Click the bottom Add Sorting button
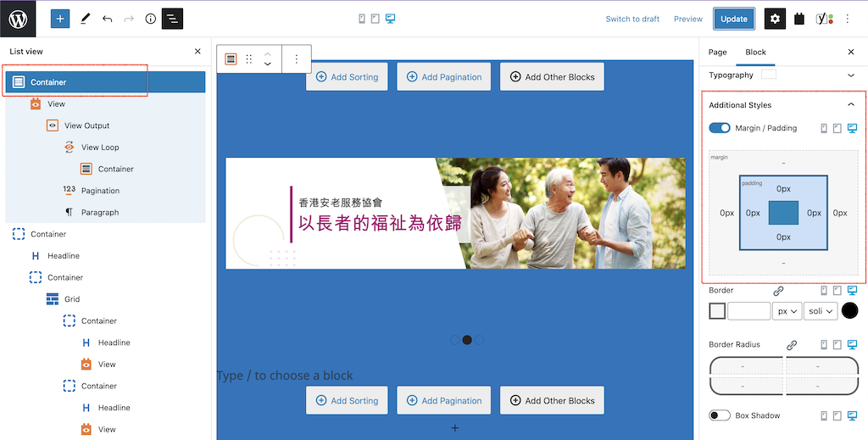The width and height of the screenshot is (868, 440). 347,401
